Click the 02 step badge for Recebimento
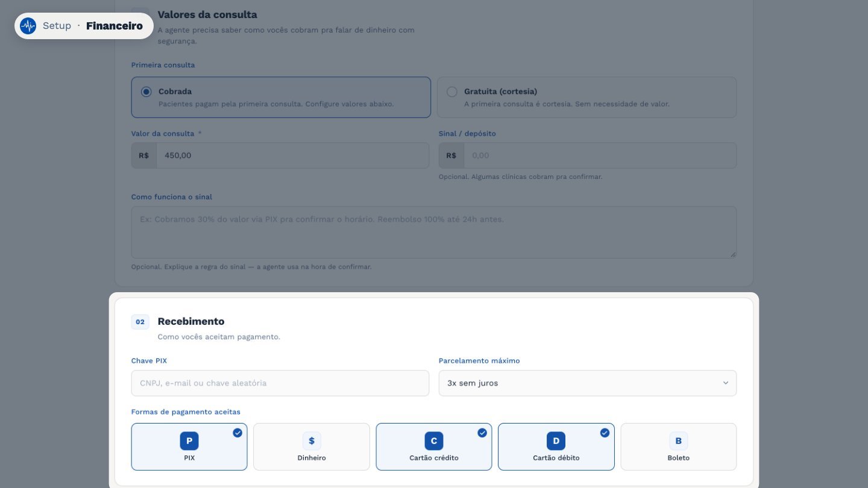The width and height of the screenshot is (868, 488). pos(140,322)
